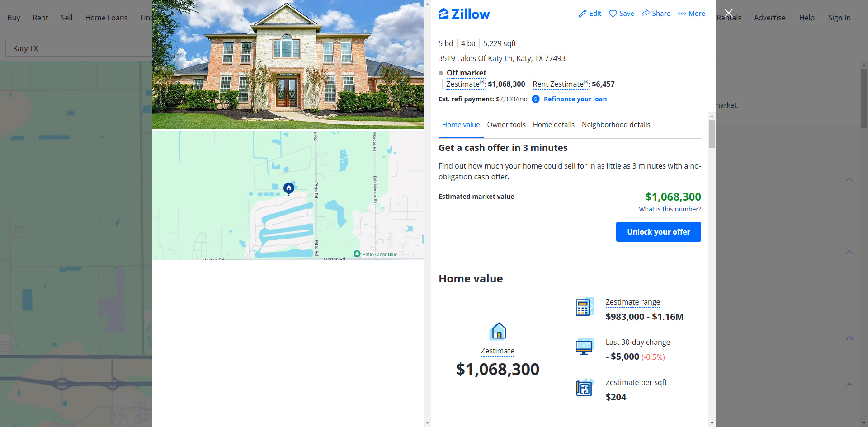Open the Refinance your loan link
Screen dimensions: 868x427
click(575, 99)
